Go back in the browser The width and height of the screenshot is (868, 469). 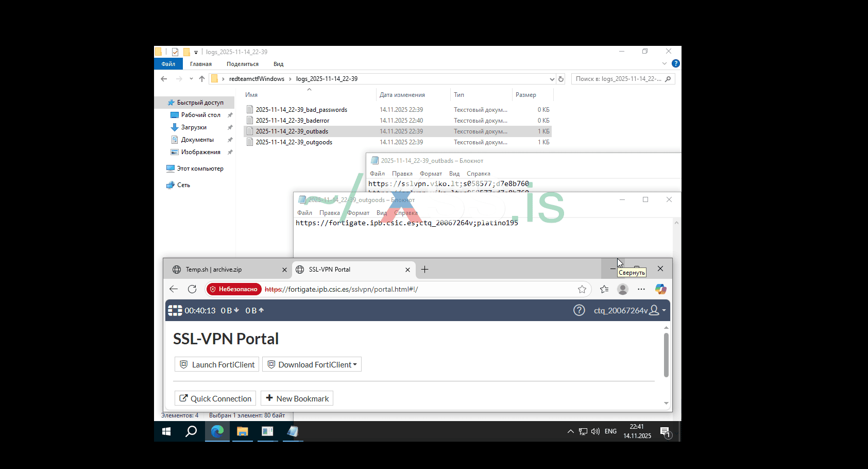pos(174,289)
